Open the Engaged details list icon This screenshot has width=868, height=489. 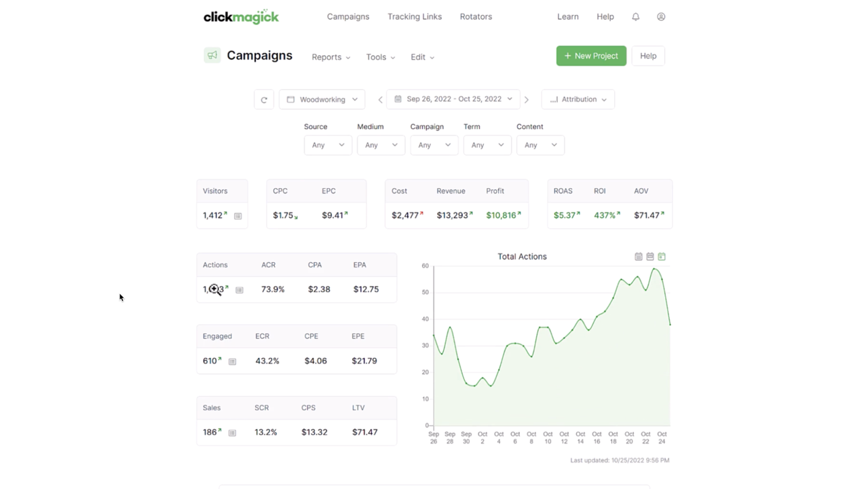coord(232,361)
